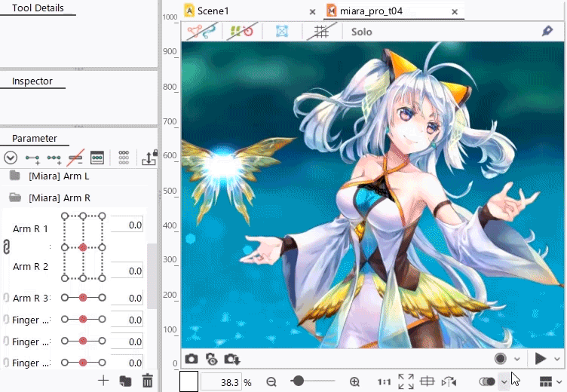Click the zoom in magnifier icon

tap(354, 381)
